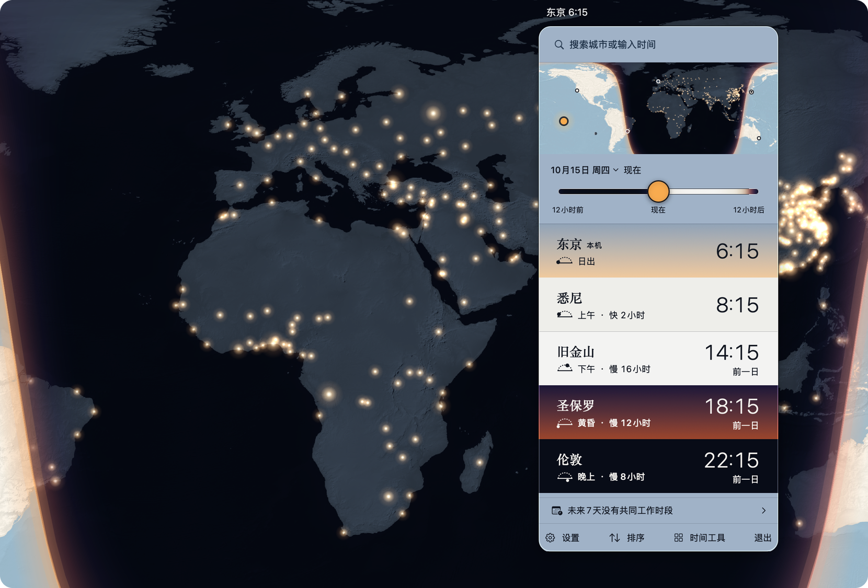Click the afternoon sun icon under 旧金山
The height and width of the screenshot is (588, 868).
point(564,368)
